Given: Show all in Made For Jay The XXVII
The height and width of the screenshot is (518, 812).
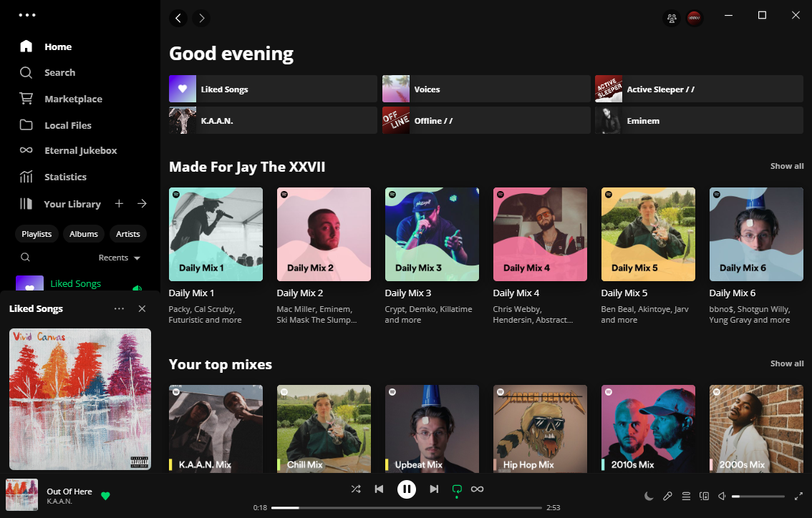Looking at the screenshot, I should click(x=787, y=166).
